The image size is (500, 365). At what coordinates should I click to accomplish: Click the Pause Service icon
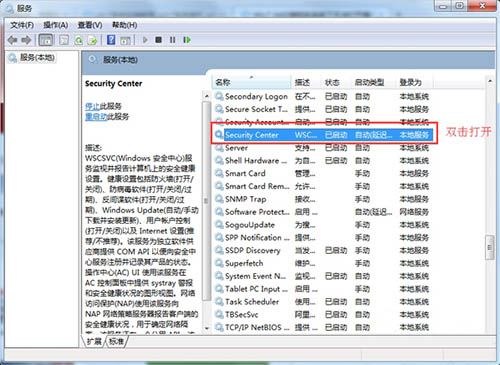tap(172, 40)
